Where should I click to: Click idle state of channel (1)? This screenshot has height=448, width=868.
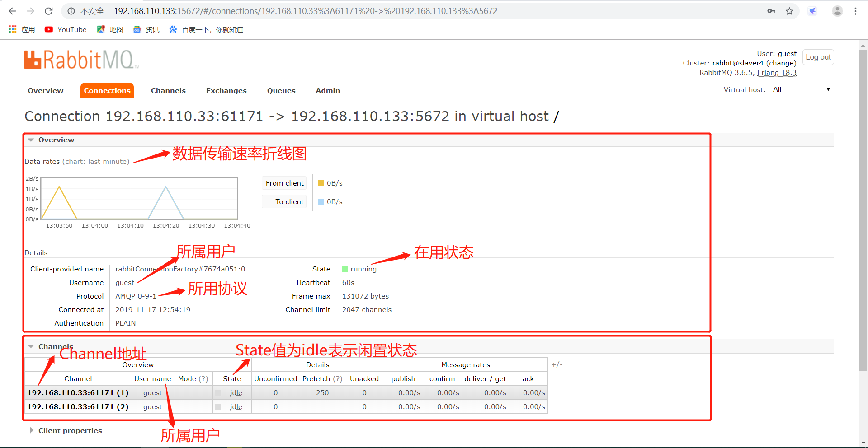236,393
